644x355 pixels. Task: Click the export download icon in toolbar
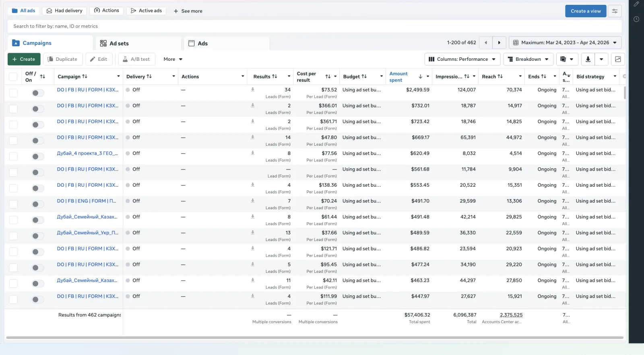click(x=588, y=59)
